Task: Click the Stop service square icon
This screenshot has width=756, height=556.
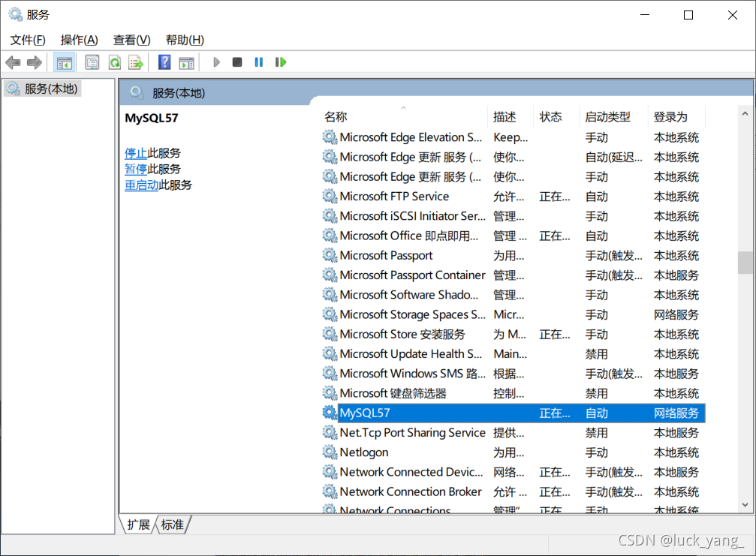Action: (236, 62)
